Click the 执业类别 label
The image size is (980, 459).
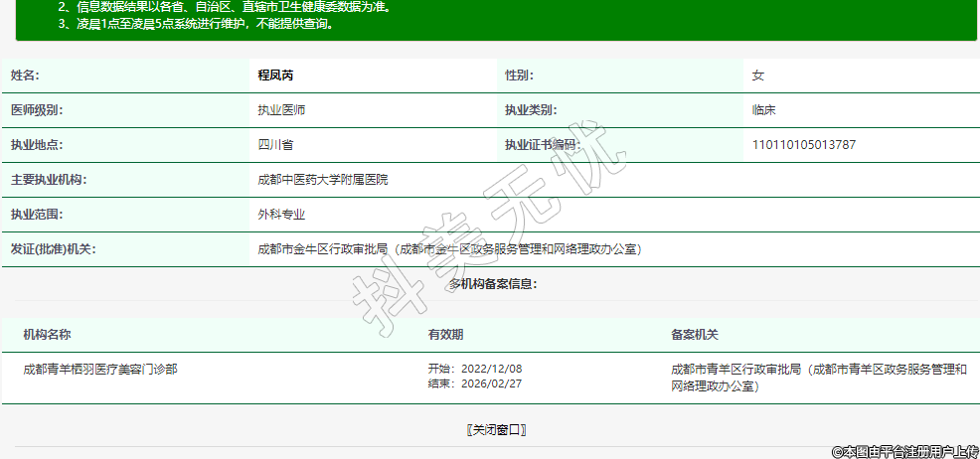pos(531,110)
